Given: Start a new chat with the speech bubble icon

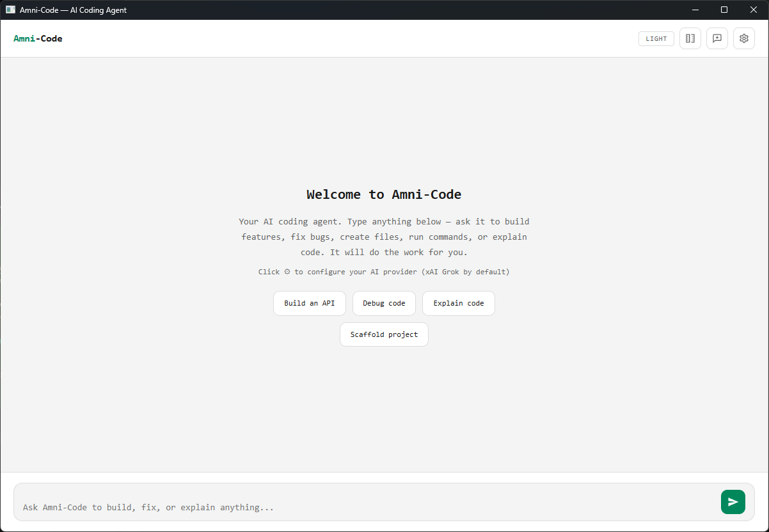Looking at the screenshot, I should (x=717, y=38).
